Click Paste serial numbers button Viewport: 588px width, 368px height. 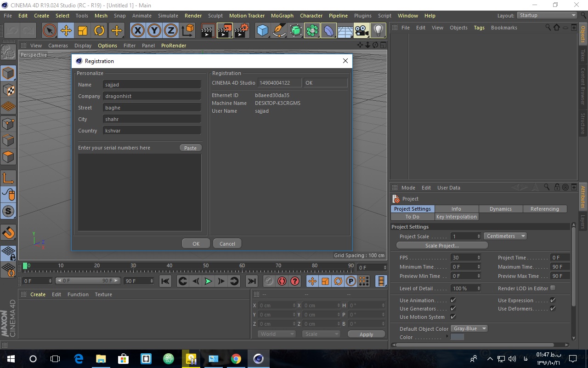pyautogui.click(x=190, y=148)
